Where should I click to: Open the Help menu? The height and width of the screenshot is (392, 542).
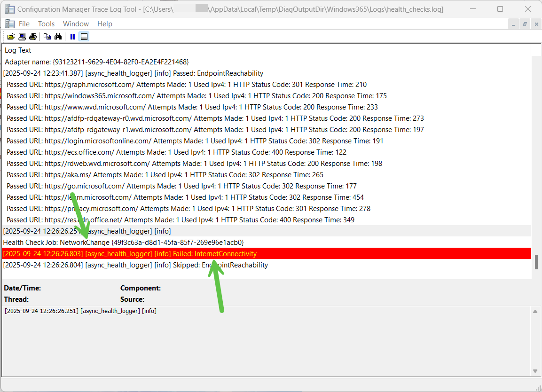(104, 24)
